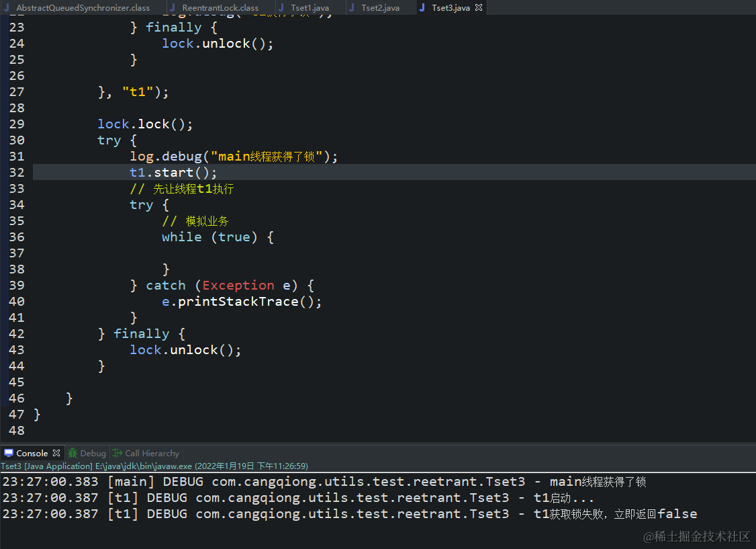Image resolution: width=756 pixels, height=549 pixels.
Task: Click the finally keyword on line 42
Action: tap(141, 334)
